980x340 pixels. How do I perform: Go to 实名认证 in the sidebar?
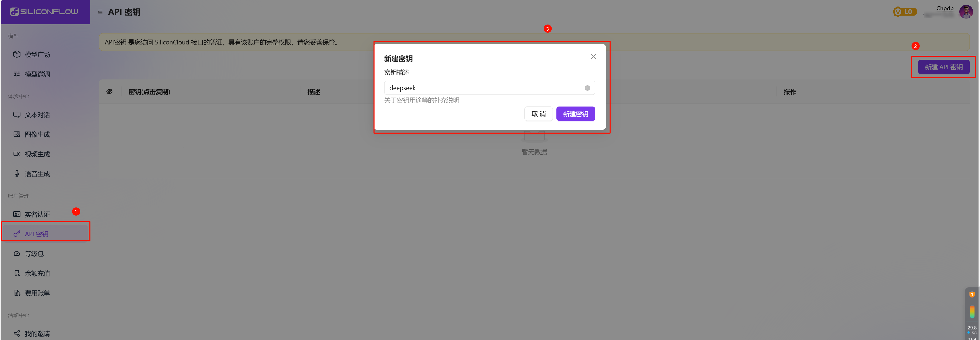37,215
